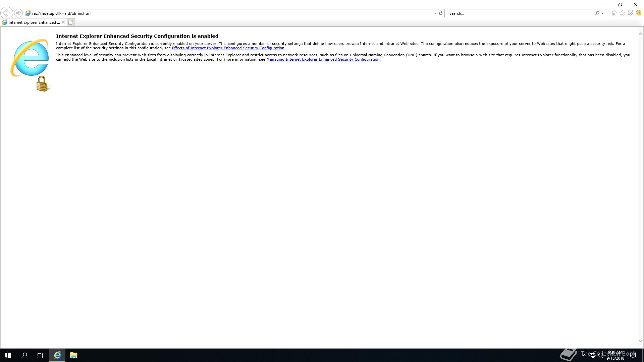Click the heading 'Internet Explorer Enhanced Security Configuration is enabled'
The image size is (644, 362).
[137, 36]
